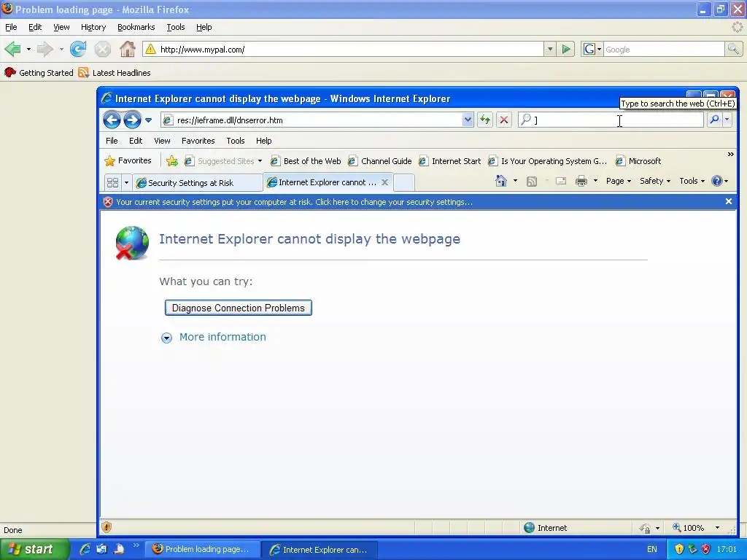This screenshot has height=560, width=747.
Task: Open IE Safety menu dropdown
Action: pyautogui.click(x=655, y=181)
